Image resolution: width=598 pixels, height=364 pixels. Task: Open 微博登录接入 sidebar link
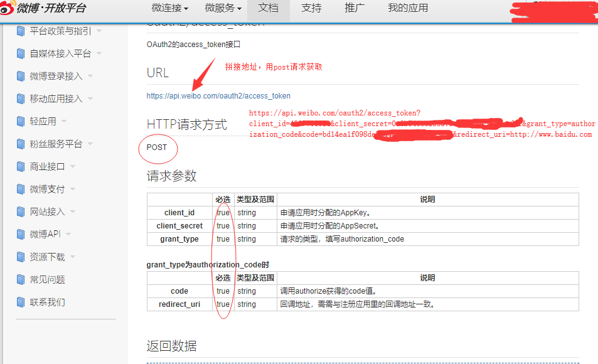coord(56,76)
